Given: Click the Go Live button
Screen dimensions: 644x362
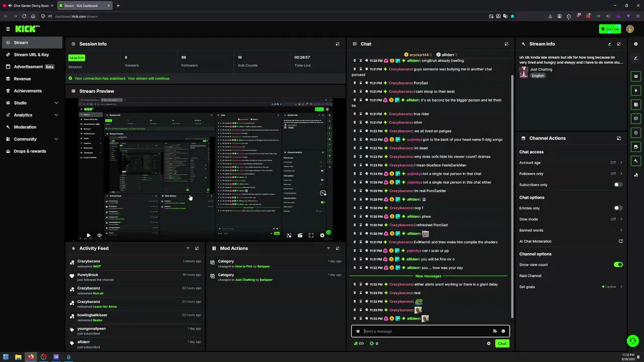Looking at the screenshot, I should 610,29.
